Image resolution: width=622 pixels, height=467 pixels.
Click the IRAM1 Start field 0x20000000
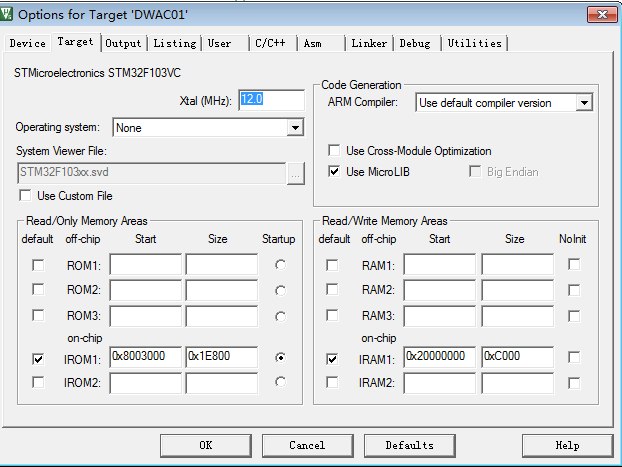pos(440,357)
